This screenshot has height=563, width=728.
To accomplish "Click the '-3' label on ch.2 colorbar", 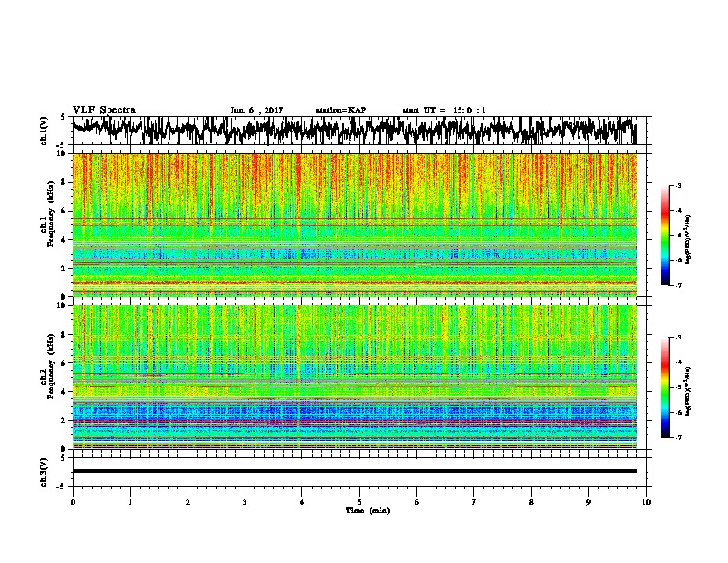I will pos(677,338).
